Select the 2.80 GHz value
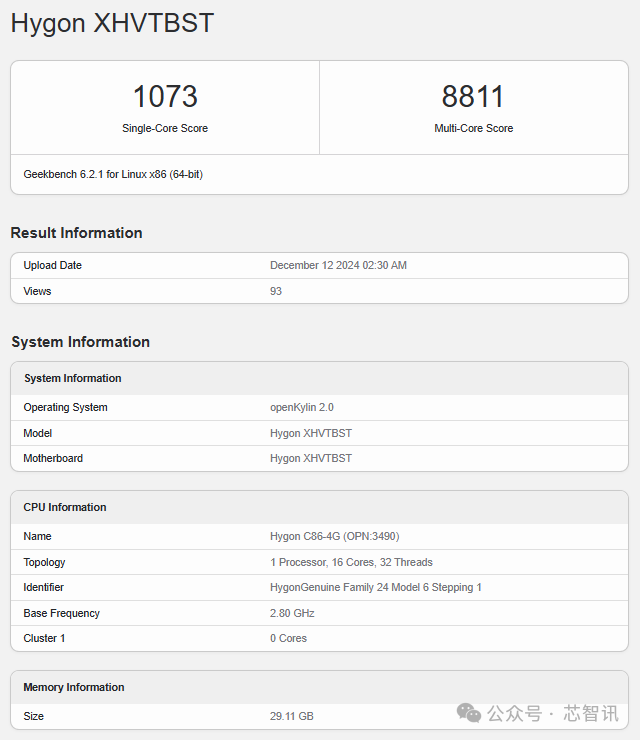Viewport: 640px width, 740px height. pyautogui.click(x=292, y=613)
